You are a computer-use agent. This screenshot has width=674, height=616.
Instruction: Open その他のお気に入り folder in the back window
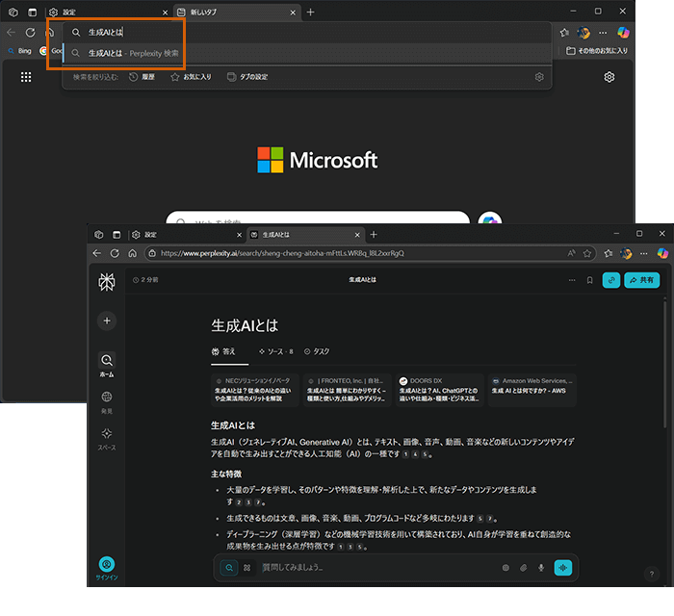597,51
